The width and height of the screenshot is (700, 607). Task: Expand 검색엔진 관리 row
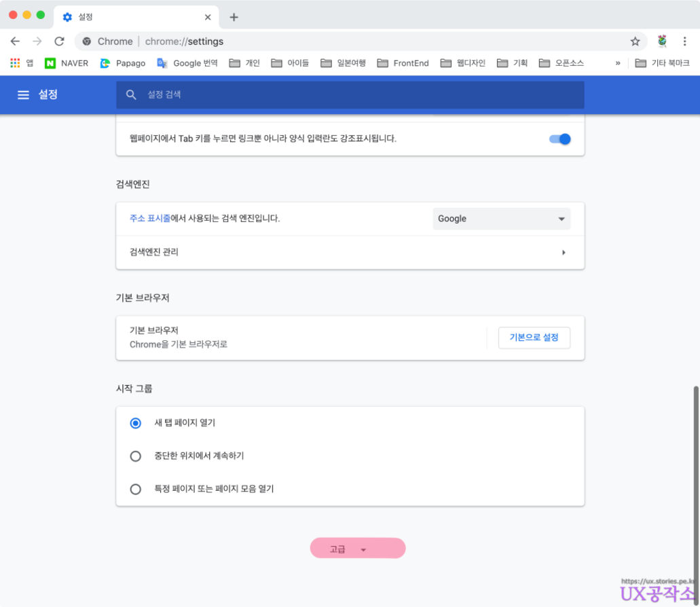coord(563,253)
